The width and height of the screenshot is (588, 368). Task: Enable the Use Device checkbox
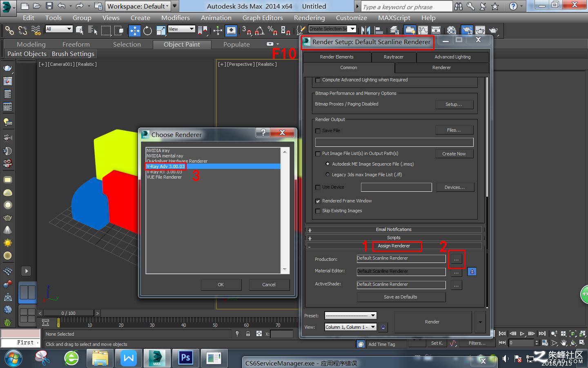click(x=318, y=187)
